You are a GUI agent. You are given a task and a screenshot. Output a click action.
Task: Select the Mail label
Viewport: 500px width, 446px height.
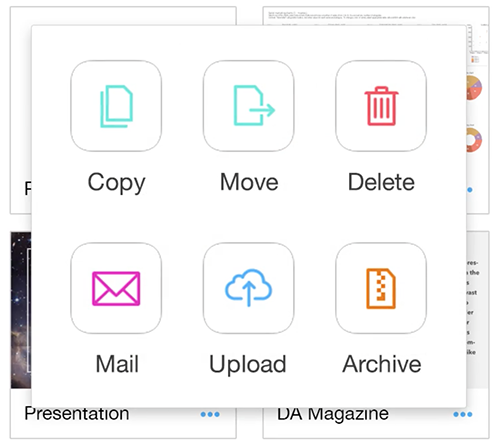tap(117, 364)
